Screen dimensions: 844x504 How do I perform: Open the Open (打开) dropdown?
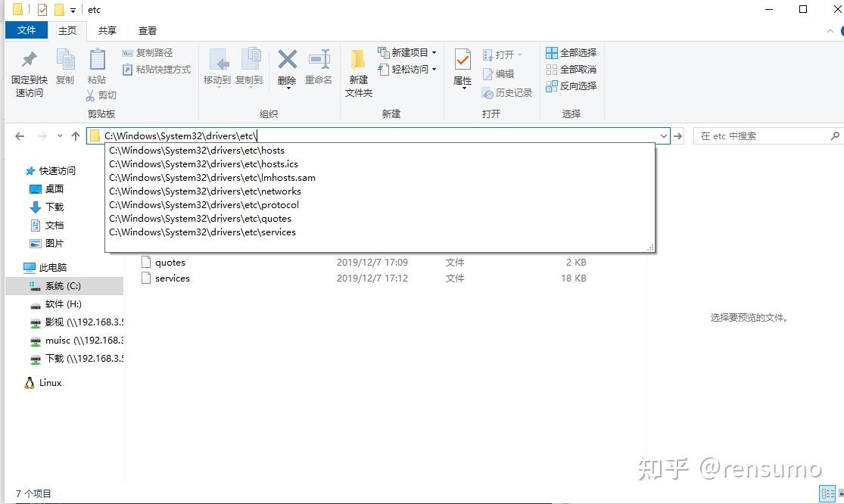pos(502,54)
